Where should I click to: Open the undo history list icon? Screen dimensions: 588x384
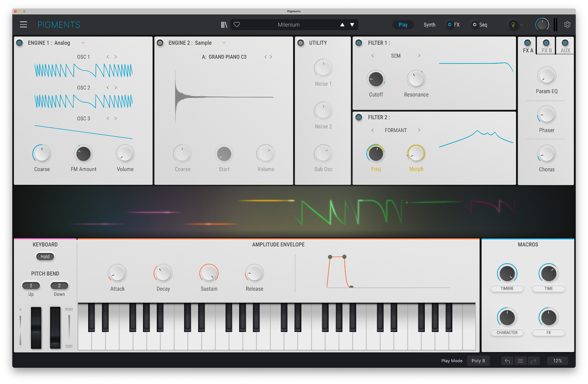pos(520,361)
